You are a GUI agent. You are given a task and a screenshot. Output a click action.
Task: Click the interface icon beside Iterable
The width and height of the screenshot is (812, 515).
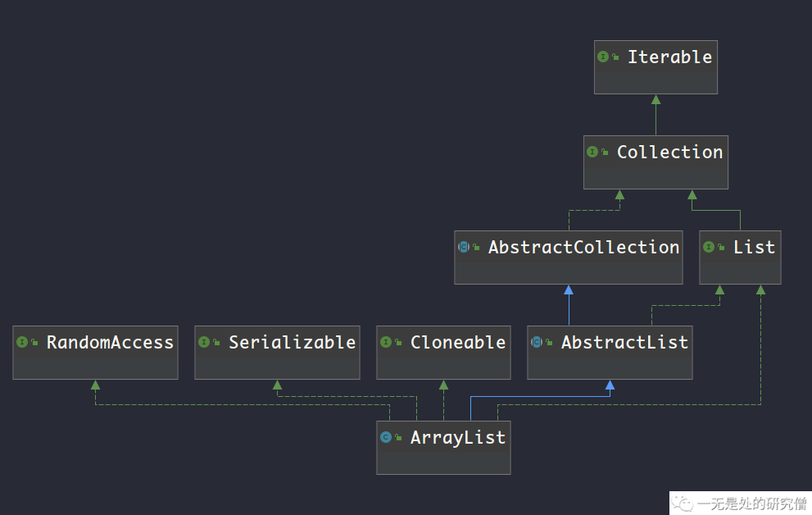(x=603, y=57)
